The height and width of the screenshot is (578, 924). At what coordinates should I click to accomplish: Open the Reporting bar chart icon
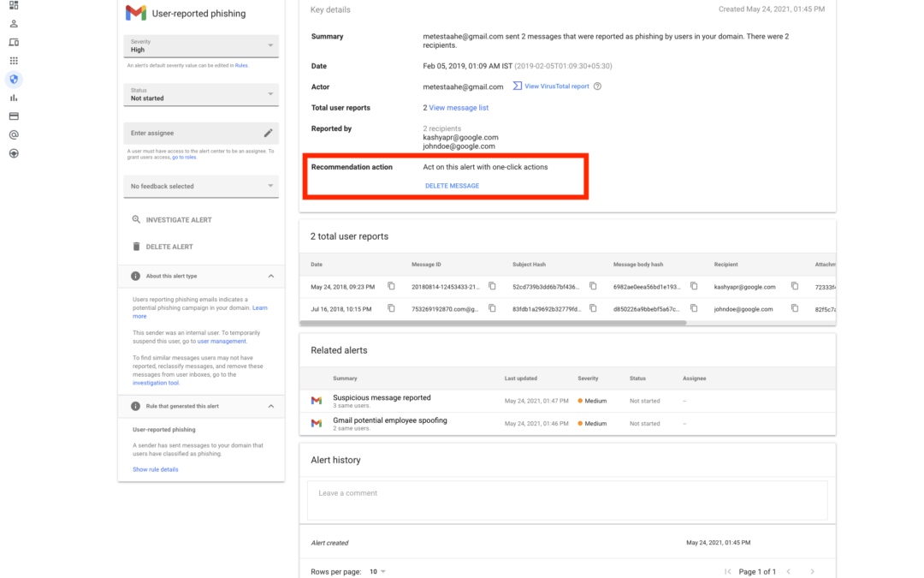point(14,98)
